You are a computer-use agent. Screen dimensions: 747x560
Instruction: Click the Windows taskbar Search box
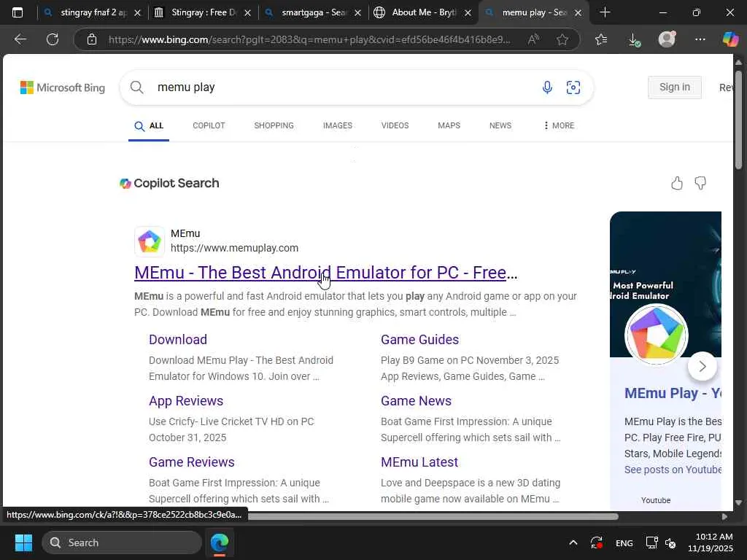(x=122, y=542)
